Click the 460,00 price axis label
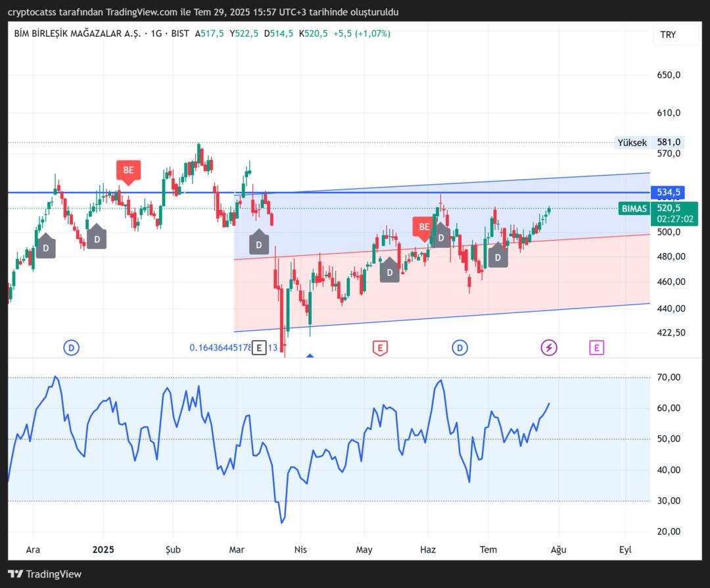This screenshot has width=710, height=588. point(671,282)
